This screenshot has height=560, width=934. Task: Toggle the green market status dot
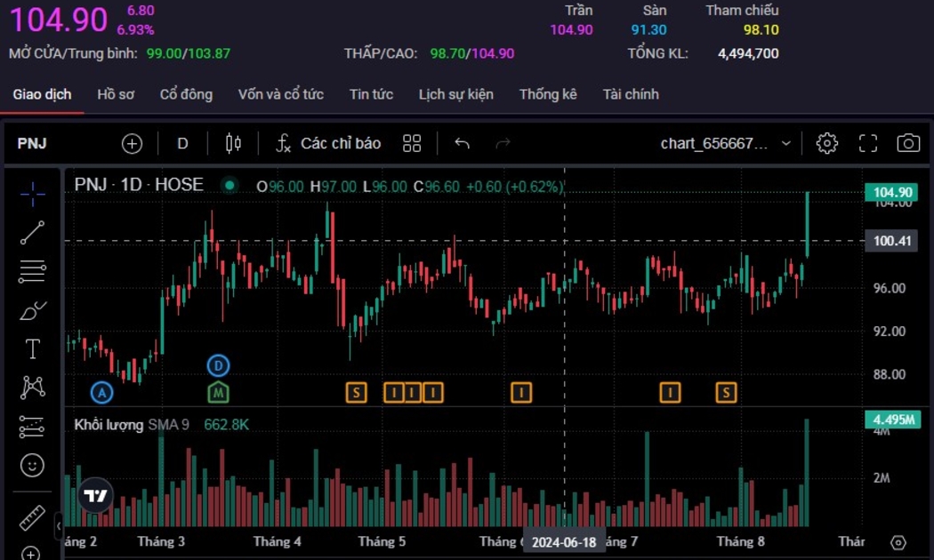[229, 186]
